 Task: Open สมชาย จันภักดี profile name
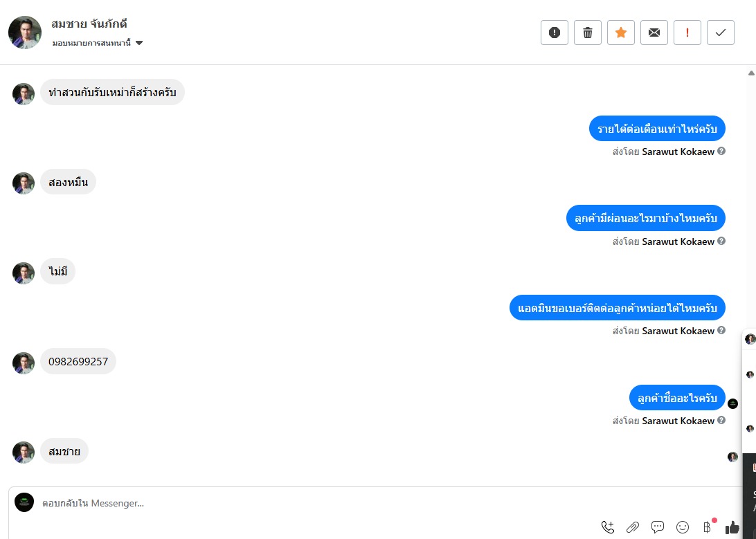(89, 24)
